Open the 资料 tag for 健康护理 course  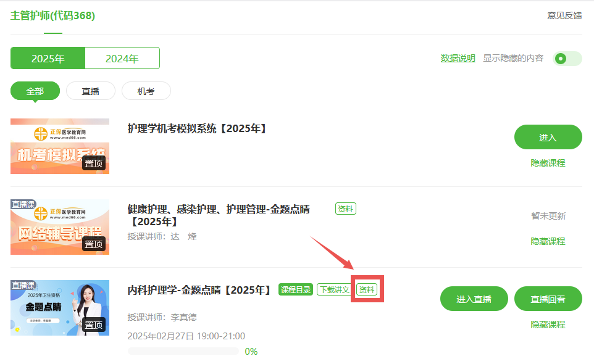(346, 209)
